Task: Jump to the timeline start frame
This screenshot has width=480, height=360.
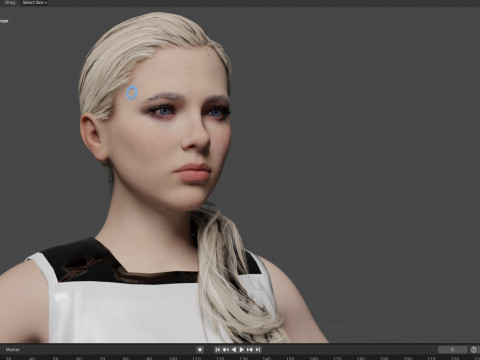Action: (218, 350)
